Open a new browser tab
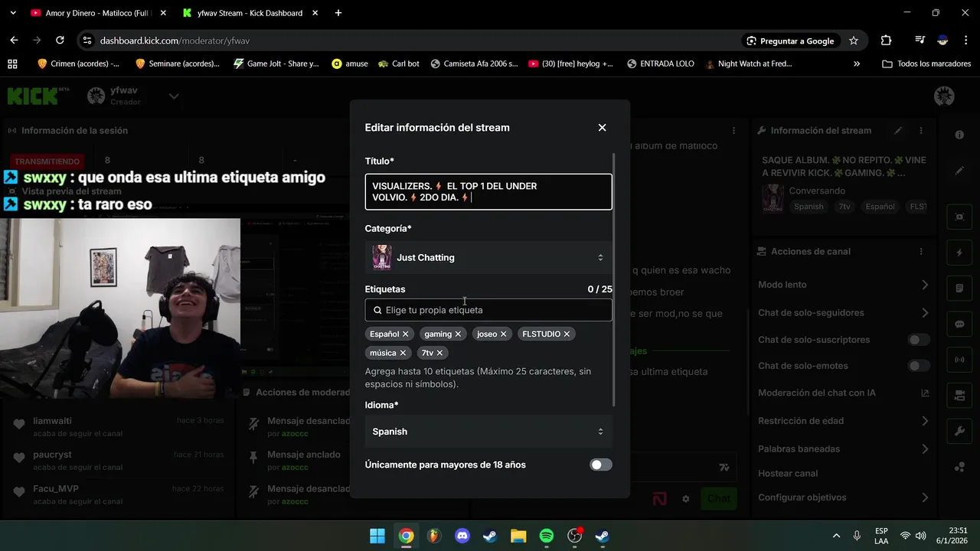This screenshot has height=551, width=980. (x=338, y=13)
